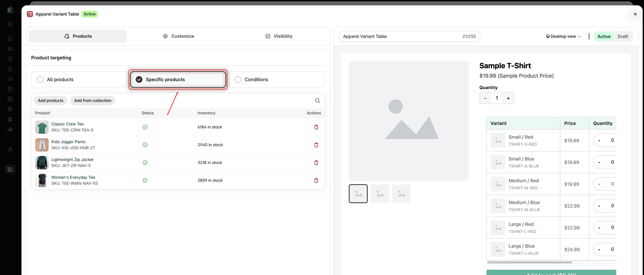The width and height of the screenshot is (644, 275).
Task: Open Shopify sidebar search icon
Action: point(10,24)
